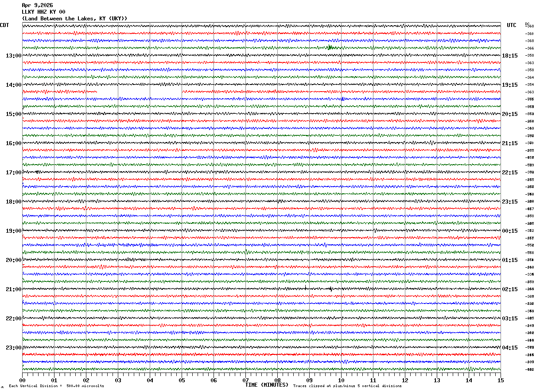536x392 pixels.
Task: Select the 22:00 CDT time label
Action: click(14, 319)
